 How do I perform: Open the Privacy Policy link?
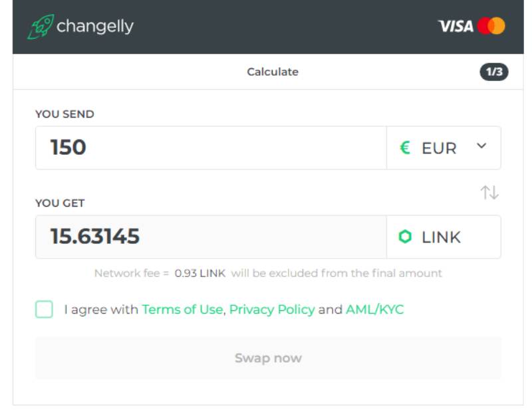pyautogui.click(x=272, y=310)
